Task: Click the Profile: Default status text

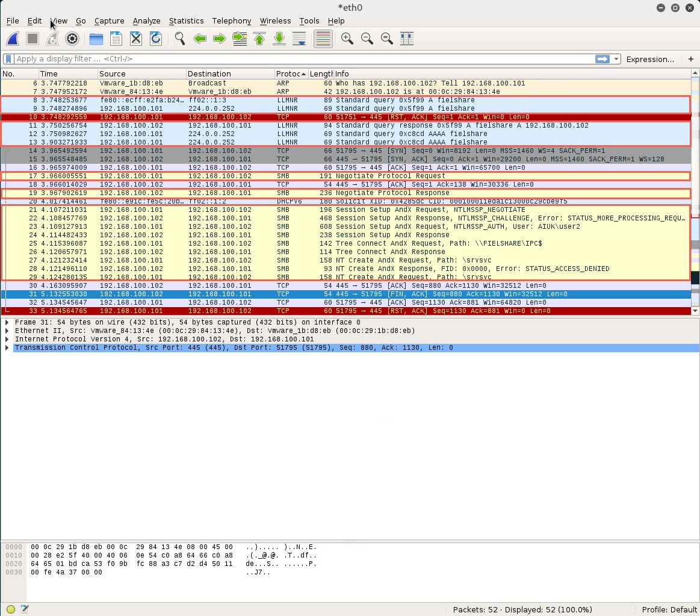Action: tap(669, 609)
